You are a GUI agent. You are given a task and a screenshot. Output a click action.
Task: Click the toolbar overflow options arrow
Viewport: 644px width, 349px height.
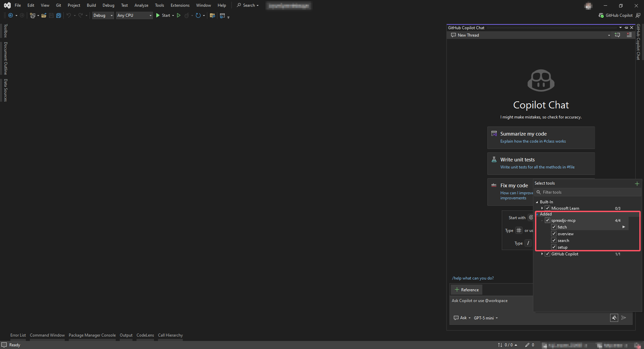click(x=228, y=17)
